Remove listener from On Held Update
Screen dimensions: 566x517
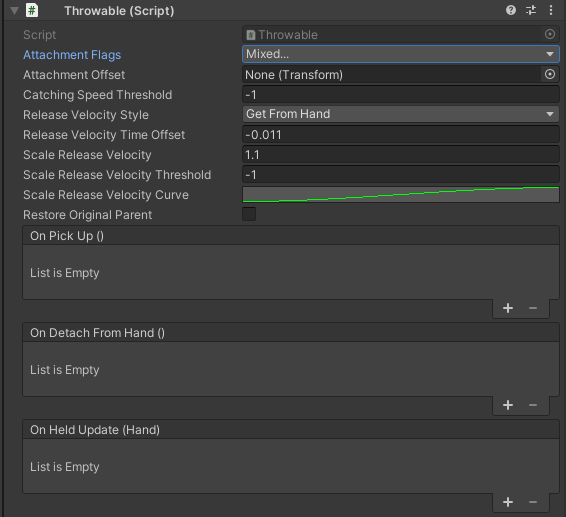[533, 502]
